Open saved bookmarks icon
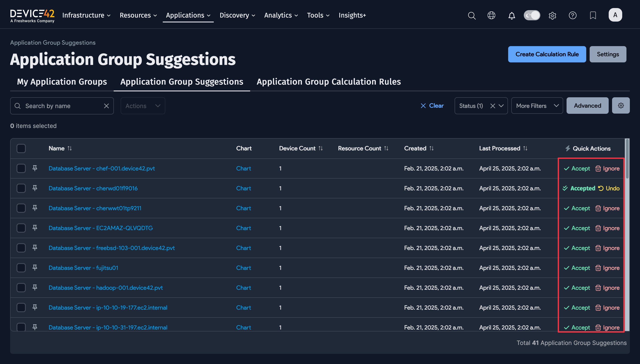The image size is (640, 364). tap(593, 15)
